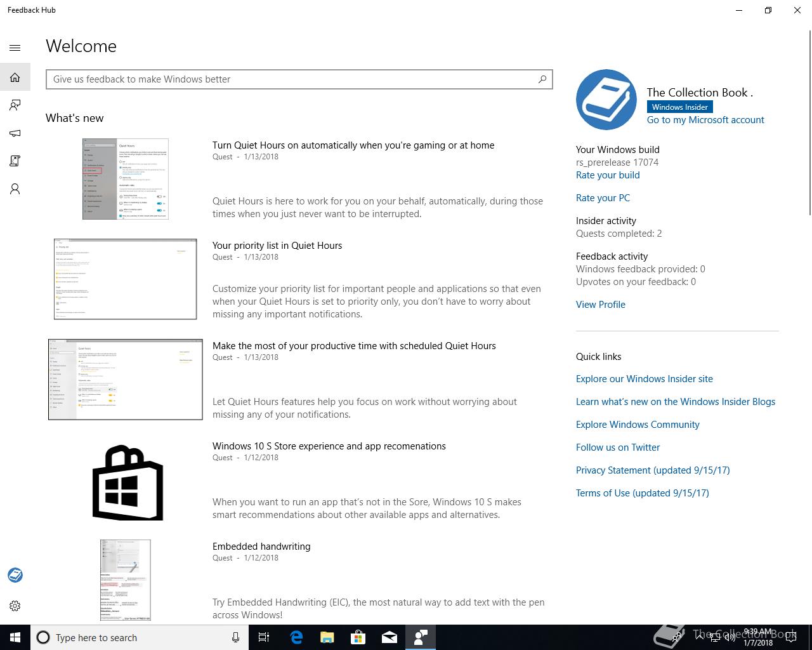Screen dimensions: 812x650
Task: Click the microphone icon in taskbar search
Action: point(235,637)
